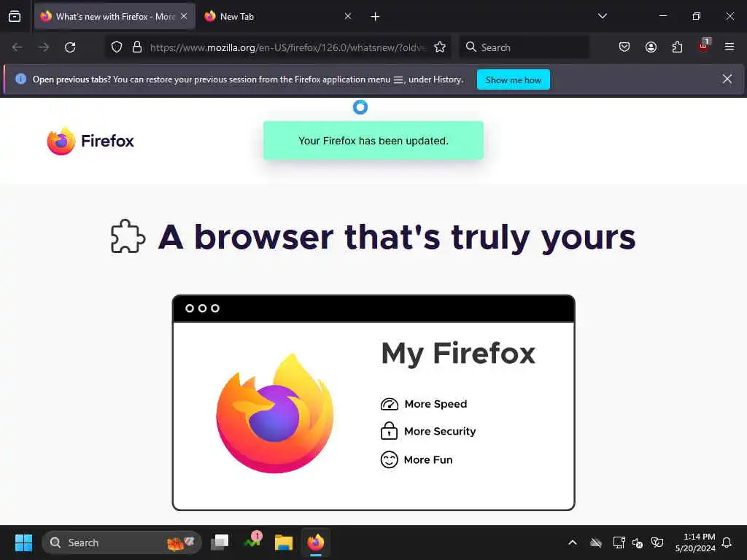This screenshot has width=747, height=560.
Task: Open the Windows Start menu
Action: tap(23, 542)
